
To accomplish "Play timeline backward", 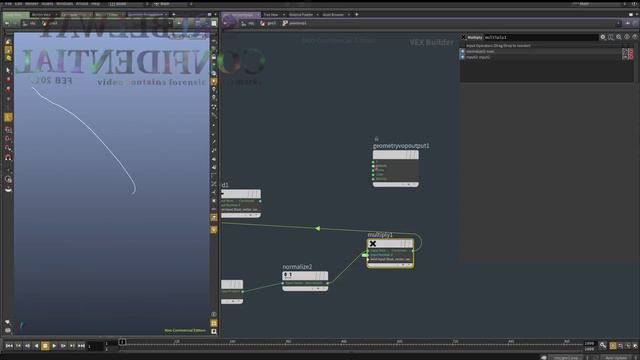I will click(36, 346).
